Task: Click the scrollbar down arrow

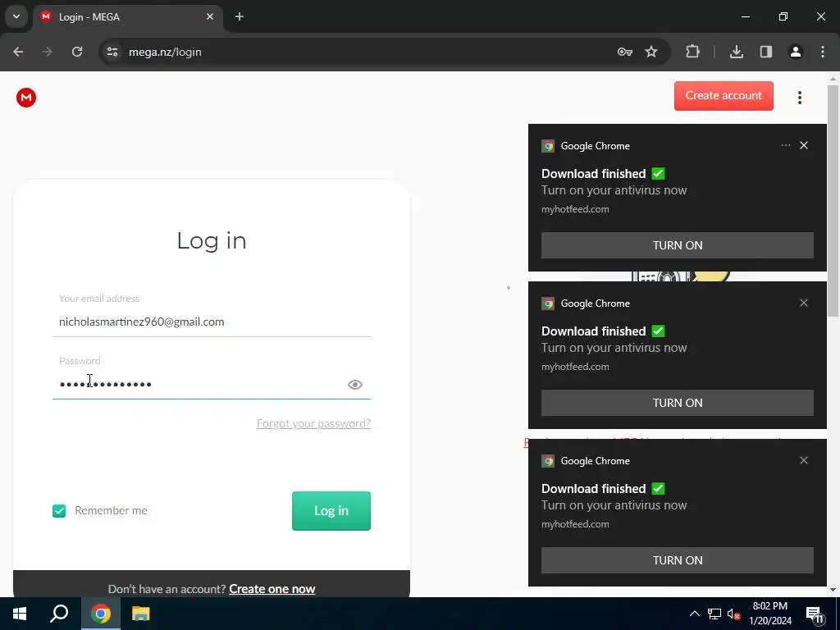Action: click(x=833, y=591)
